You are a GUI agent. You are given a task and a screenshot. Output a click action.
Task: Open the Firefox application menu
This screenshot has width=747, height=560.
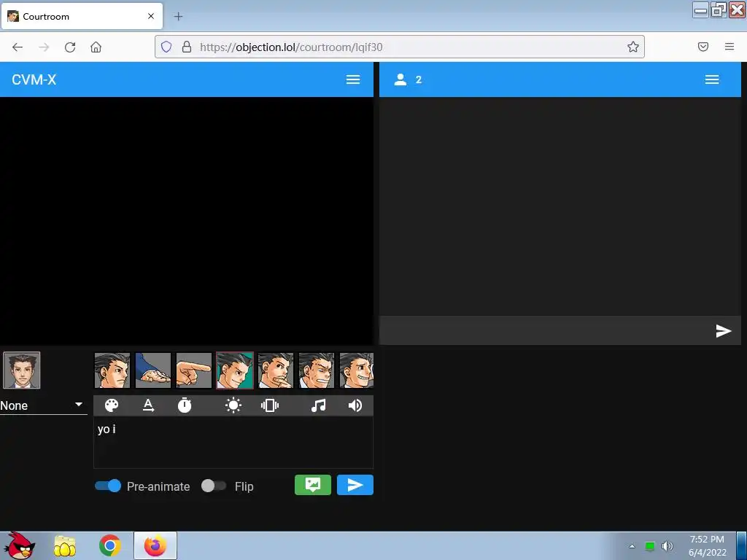729,47
